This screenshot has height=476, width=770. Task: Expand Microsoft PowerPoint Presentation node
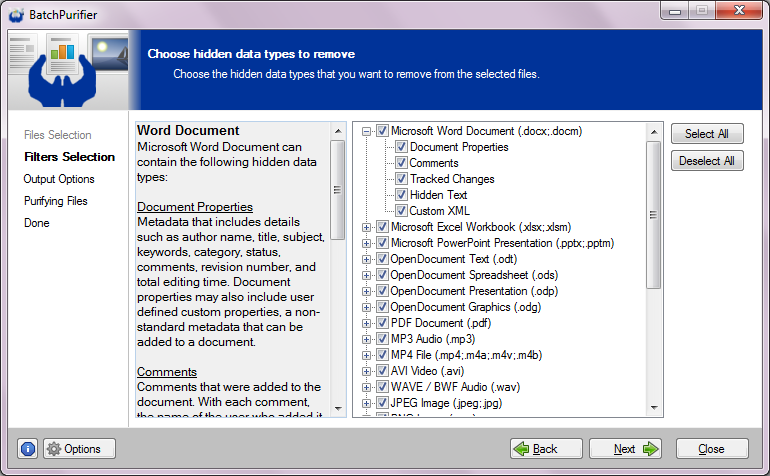(x=366, y=243)
